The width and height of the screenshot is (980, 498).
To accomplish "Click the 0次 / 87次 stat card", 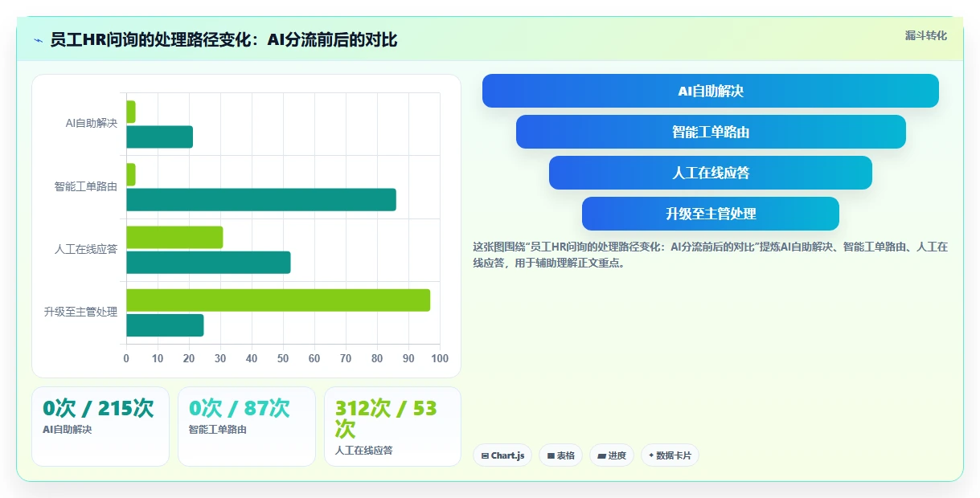I will (x=247, y=427).
